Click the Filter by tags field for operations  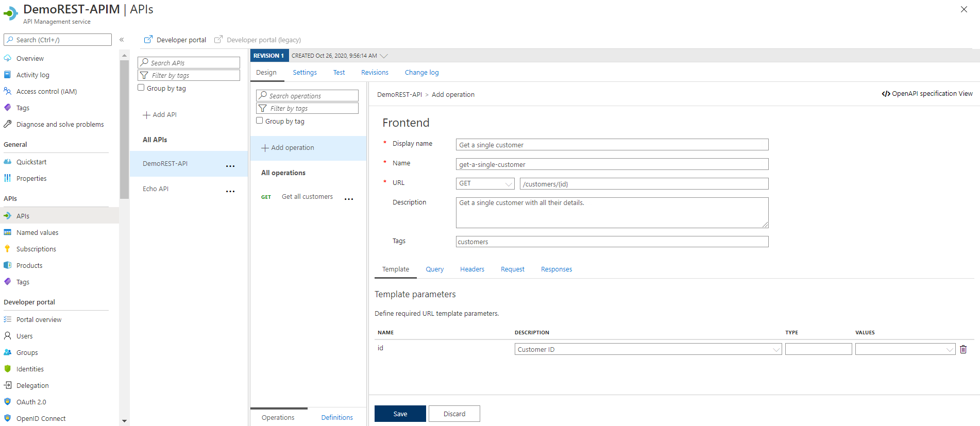click(307, 108)
